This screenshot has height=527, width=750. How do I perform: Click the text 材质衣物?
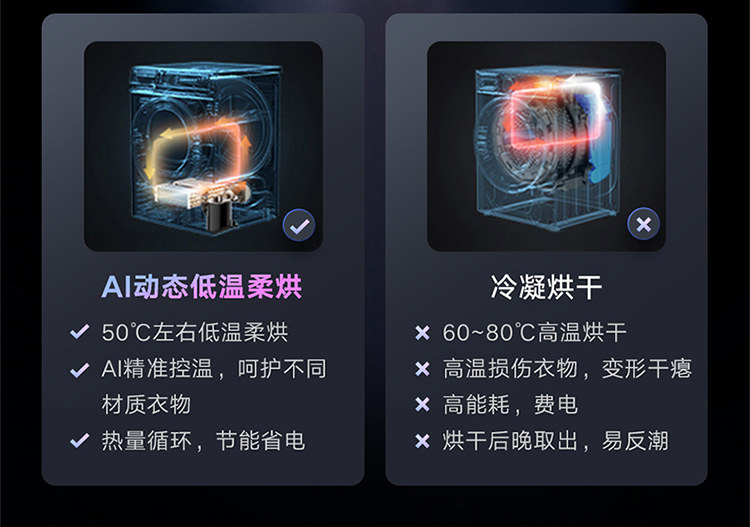(146, 405)
